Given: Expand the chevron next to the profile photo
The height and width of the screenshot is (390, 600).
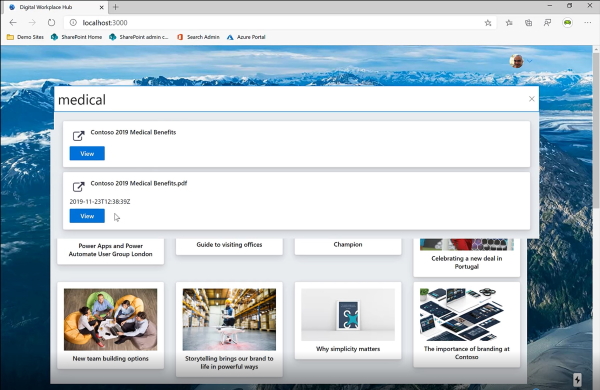Looking at the screenshot, I should (x=530, y=61).
